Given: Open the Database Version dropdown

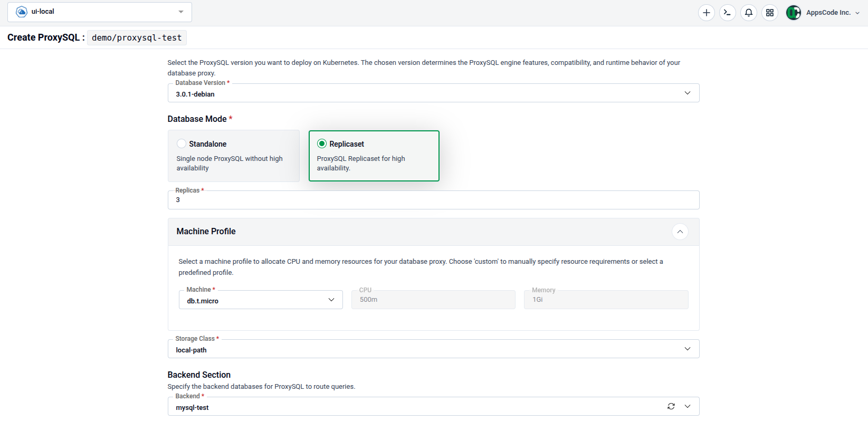Looking at the screenshot, I should coord(434,93).
